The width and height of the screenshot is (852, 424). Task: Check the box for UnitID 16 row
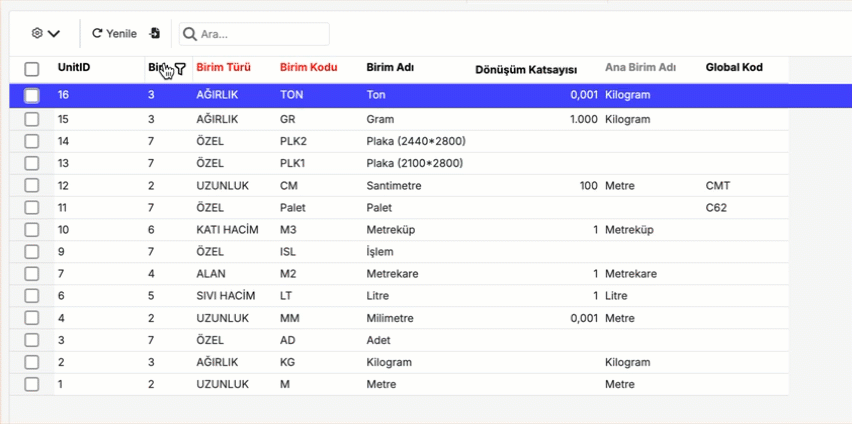32,96
